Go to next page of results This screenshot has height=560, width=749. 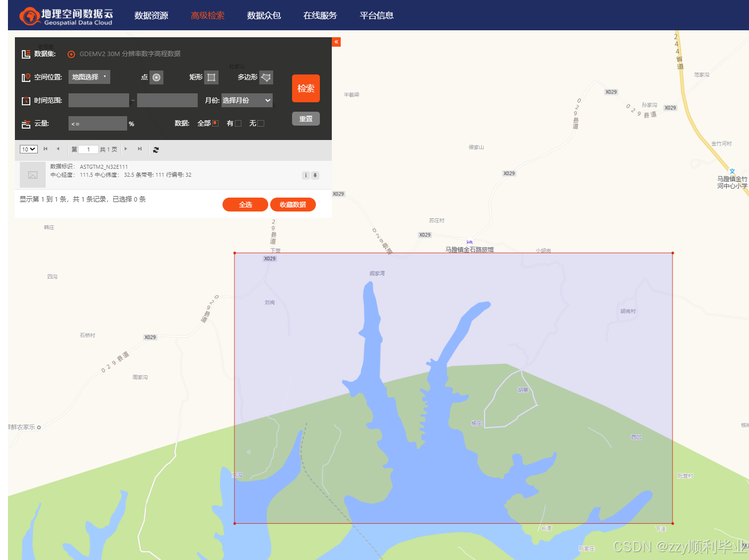point(126,149)
